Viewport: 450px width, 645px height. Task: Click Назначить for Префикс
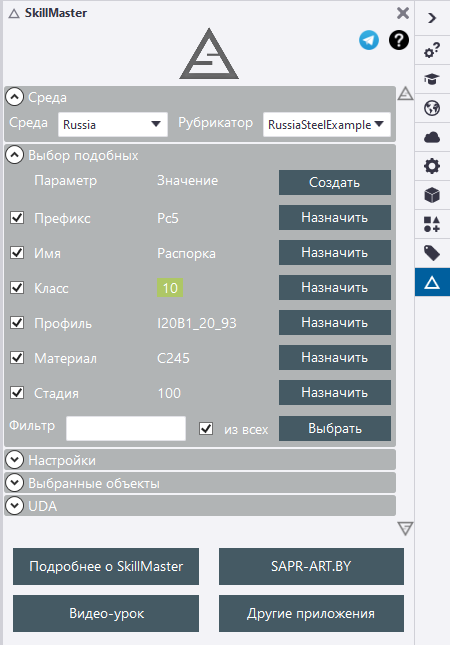[x=335, y=217]
